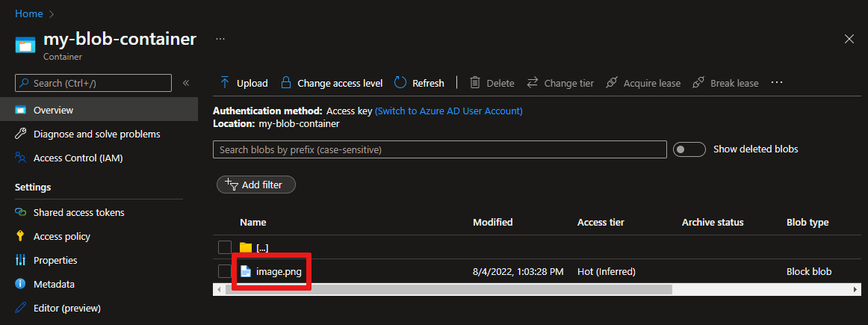Click the Change tier arrows icon

(x=533, y=83)
